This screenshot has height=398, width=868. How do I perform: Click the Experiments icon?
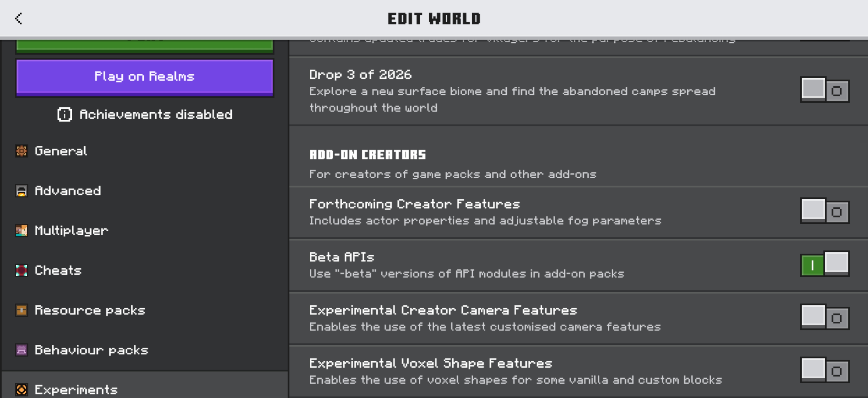22,390
